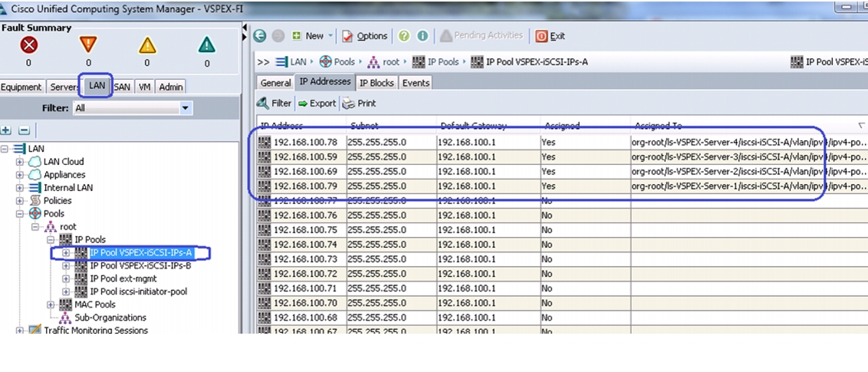The image size is (868, 372).
Task: Click the major faults orange triangle icon
Action: (x=88, y=44)
